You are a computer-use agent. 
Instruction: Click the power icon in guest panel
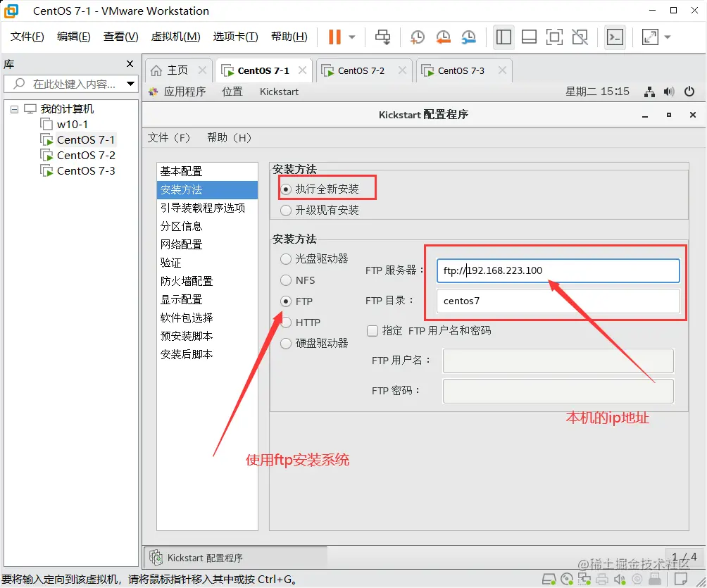tap(689, 92)
